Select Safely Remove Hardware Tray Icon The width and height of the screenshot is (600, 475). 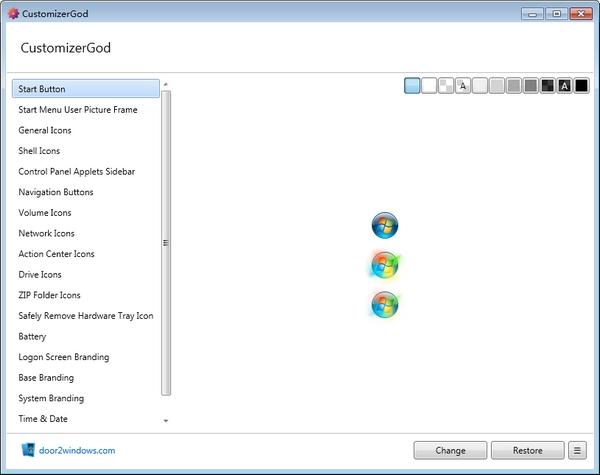coord(86,316)
